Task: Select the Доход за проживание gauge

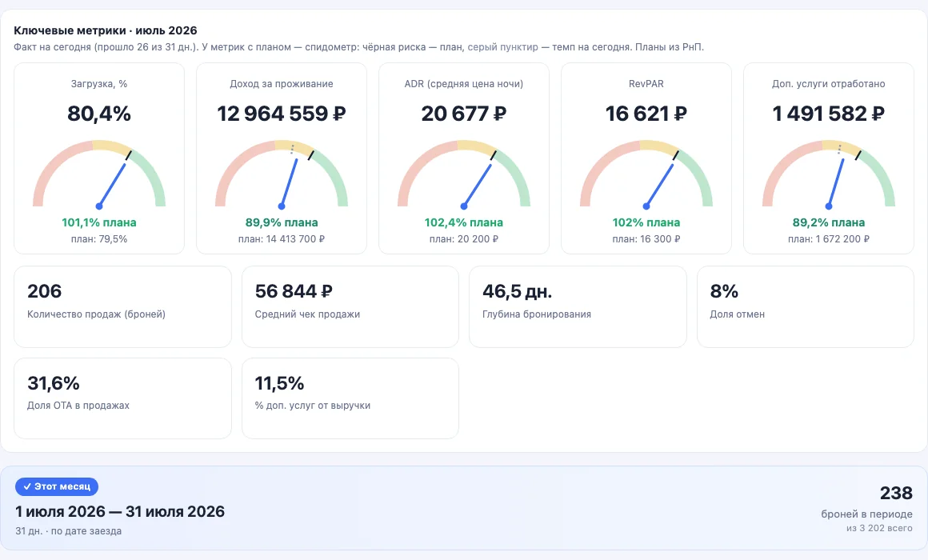Action: pos(282,174)
